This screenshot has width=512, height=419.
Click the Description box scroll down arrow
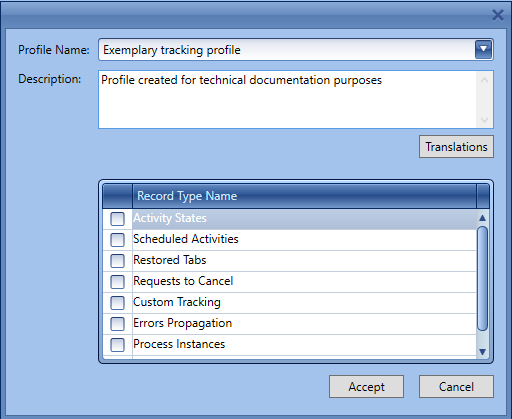484,120
